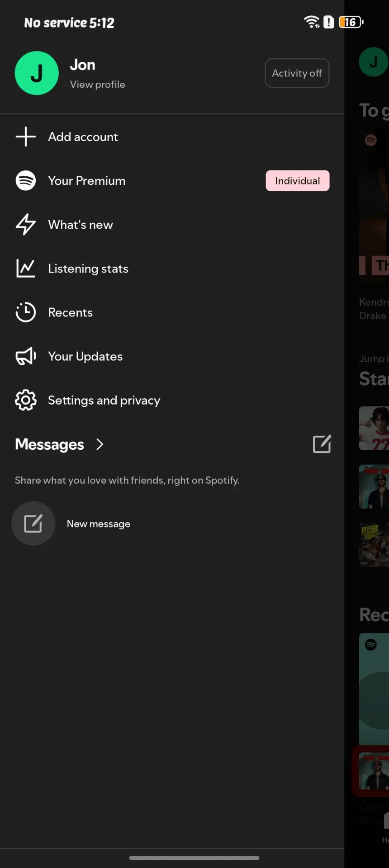The height and width of the screenshot is (868, 389).
Task: Click the round New message compose icon
Action: tap(33, 524)
